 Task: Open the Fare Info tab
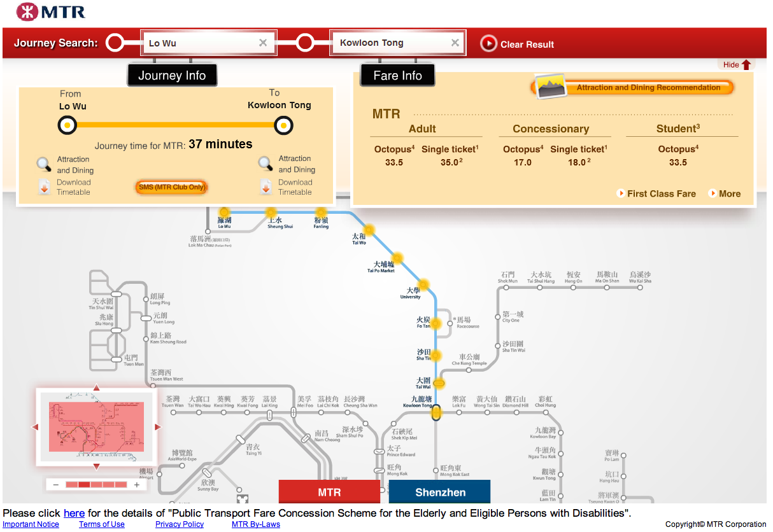click(x=397, y=75)
